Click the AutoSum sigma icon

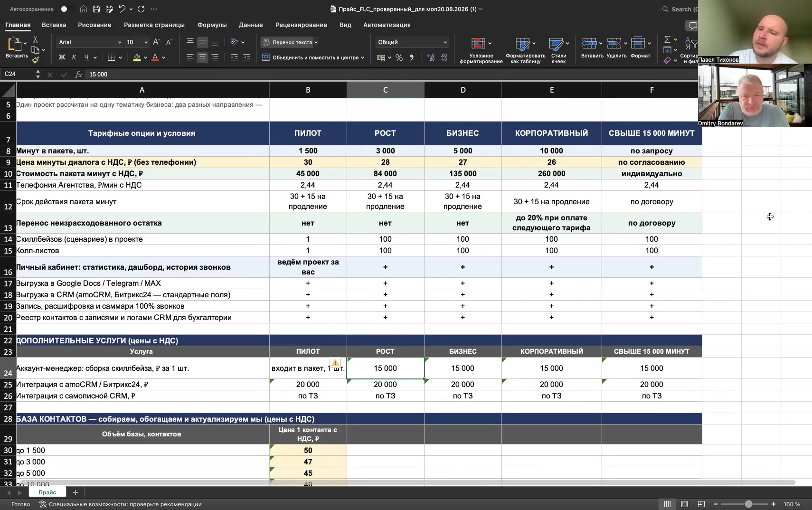(667, 39)
